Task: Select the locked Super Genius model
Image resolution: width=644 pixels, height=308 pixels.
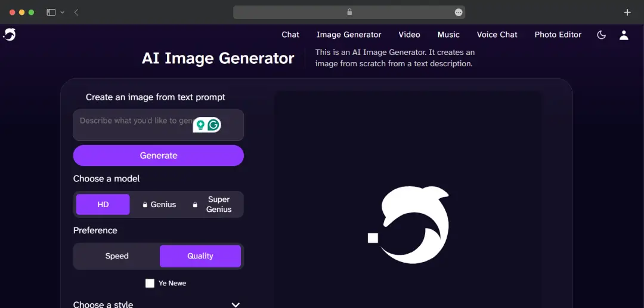Action: [x=213, y=204]
